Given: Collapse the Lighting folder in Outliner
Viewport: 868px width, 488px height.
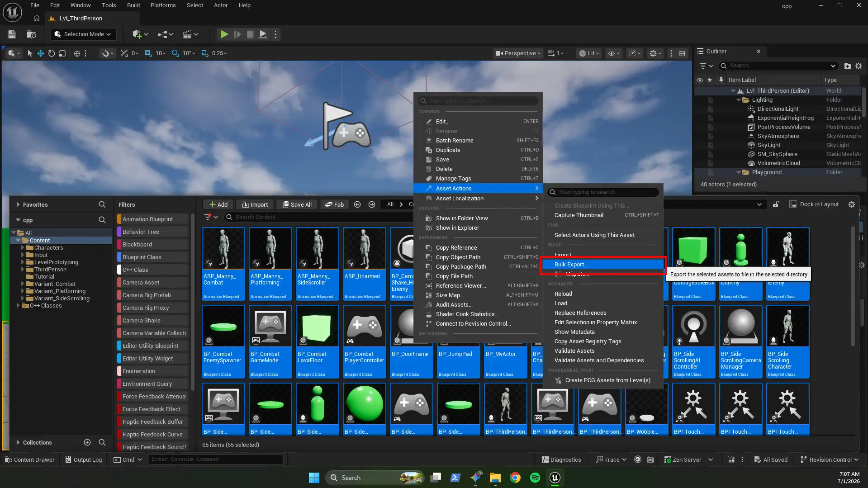Looking at the screenshot, I should point(739,100).
